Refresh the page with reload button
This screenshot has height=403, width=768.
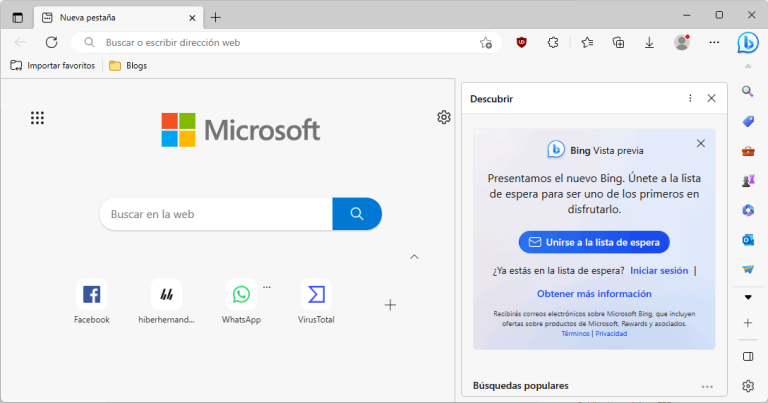pyautogui.click(x=51, y=43)
